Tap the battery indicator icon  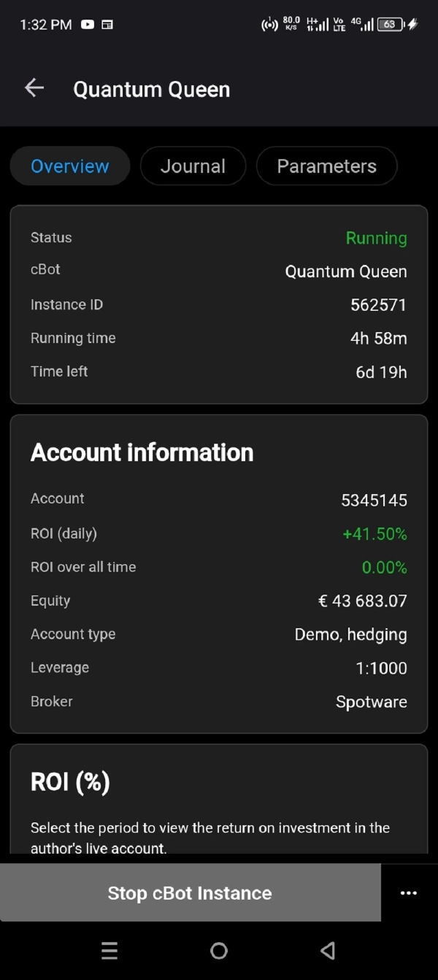coord(391,24)
